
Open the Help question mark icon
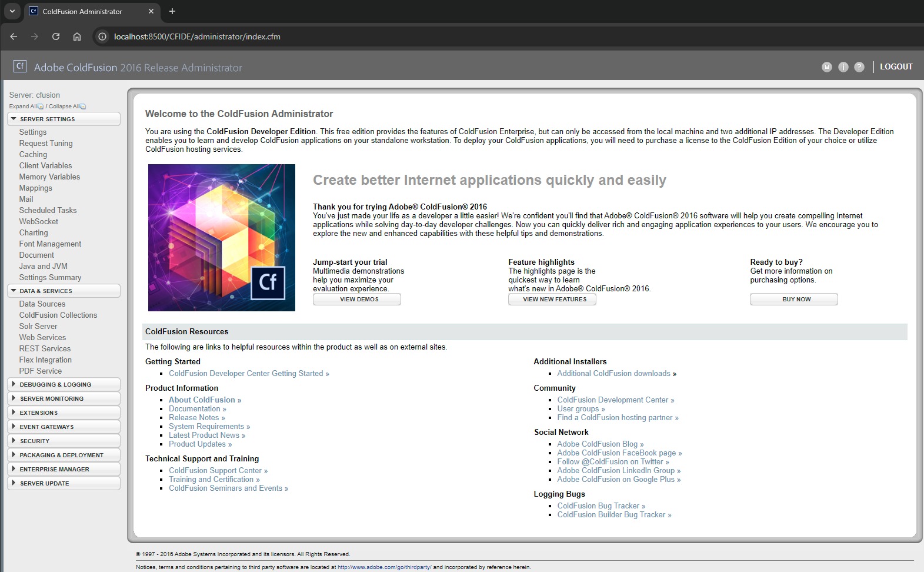[859, 67]
